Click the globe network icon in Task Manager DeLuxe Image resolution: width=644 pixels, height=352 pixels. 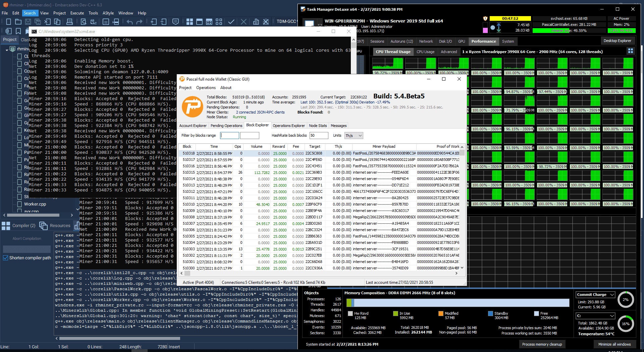pyautogui.click(x=492, y=28)
